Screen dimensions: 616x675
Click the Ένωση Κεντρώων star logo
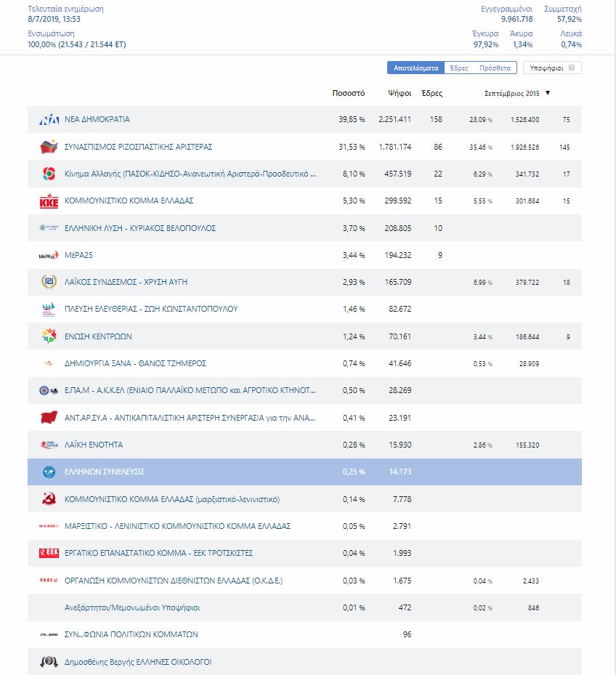49,336
